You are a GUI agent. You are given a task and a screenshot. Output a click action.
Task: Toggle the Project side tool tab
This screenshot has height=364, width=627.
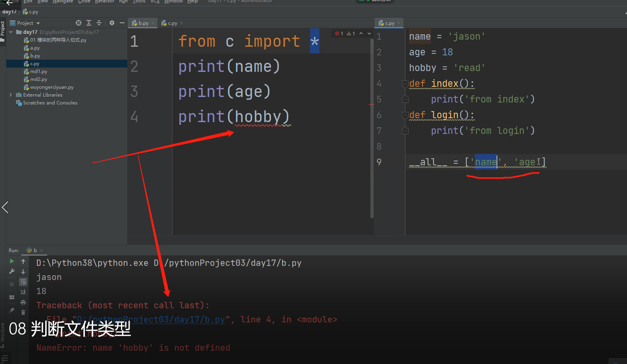click(x=3, y=31)
